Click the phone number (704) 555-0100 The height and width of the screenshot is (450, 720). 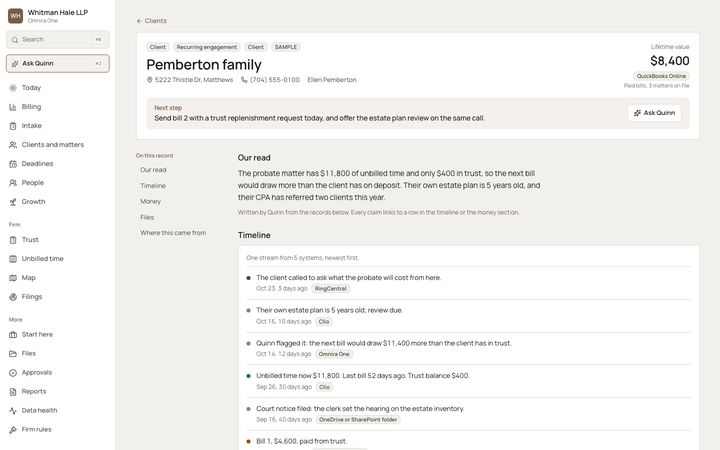[x=275, y=80]
